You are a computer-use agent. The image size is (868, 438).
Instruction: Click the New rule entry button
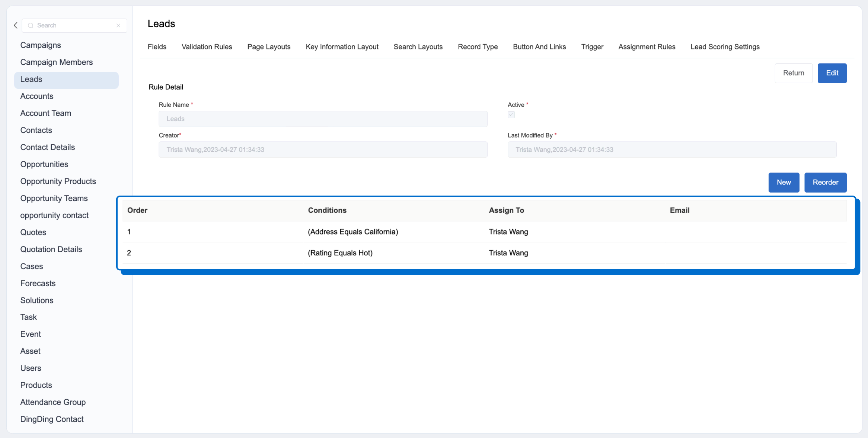pyautogui.click(x=784, y=182)
